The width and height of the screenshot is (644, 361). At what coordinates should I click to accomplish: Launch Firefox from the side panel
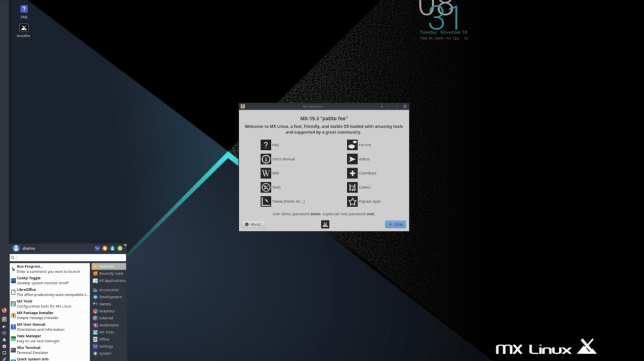point(4,311)
